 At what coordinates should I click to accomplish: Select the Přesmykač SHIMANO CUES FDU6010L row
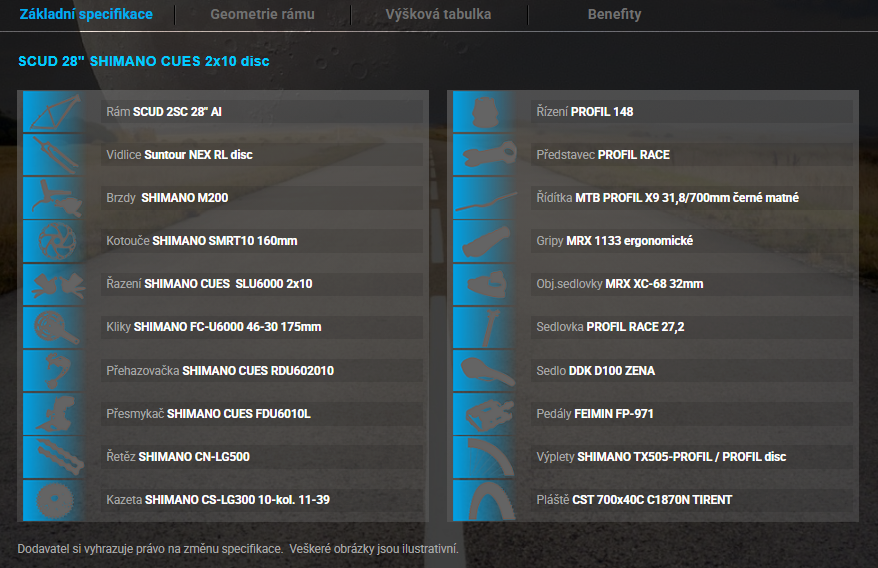click(x=262, y=413)
